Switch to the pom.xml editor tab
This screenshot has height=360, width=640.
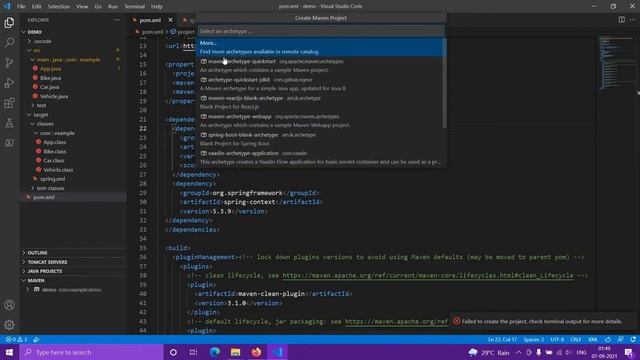tap(150, 20)
